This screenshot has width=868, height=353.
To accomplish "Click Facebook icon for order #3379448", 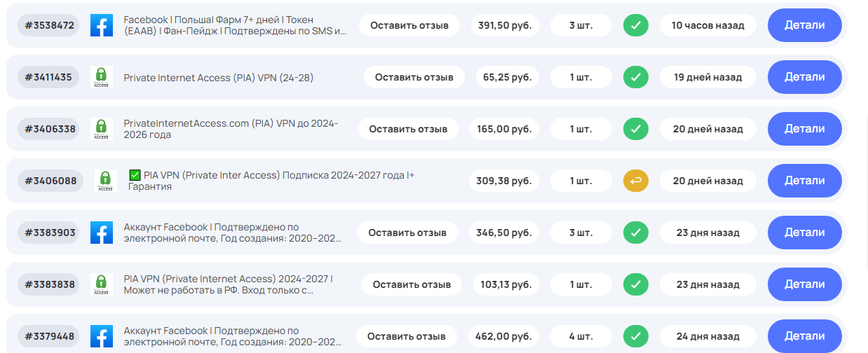I will [102, 336].
